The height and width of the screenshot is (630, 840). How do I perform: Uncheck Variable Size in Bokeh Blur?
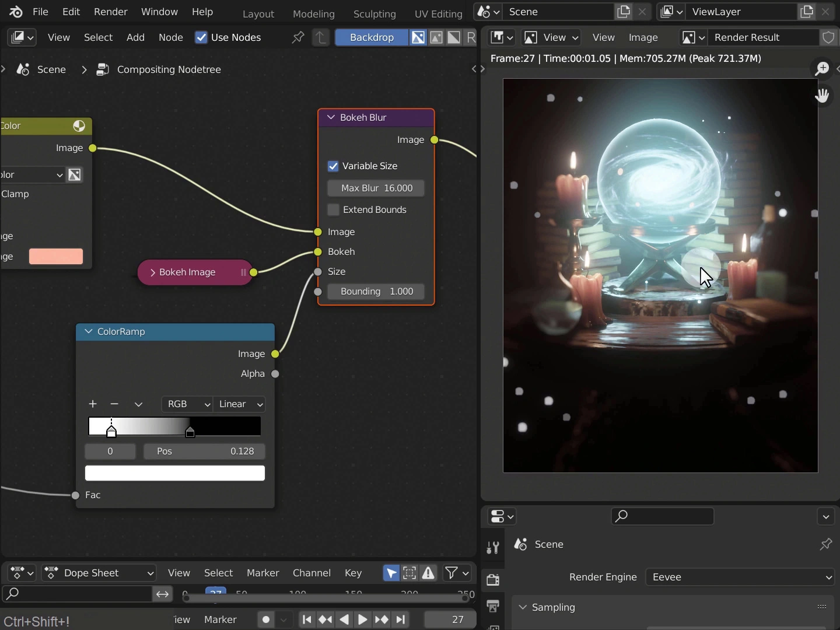[x=334, y=166]
